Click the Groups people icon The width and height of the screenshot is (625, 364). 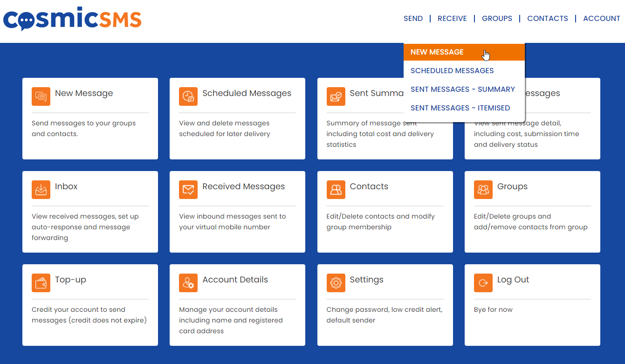(483, 190)
